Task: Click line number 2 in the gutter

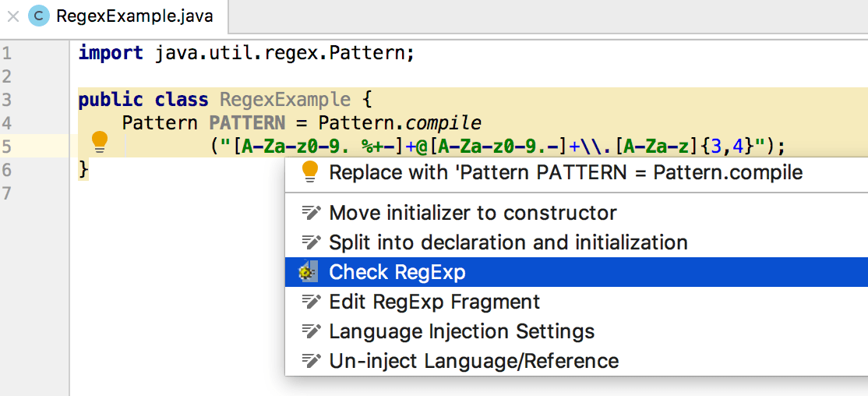Action: pos(5,76)
